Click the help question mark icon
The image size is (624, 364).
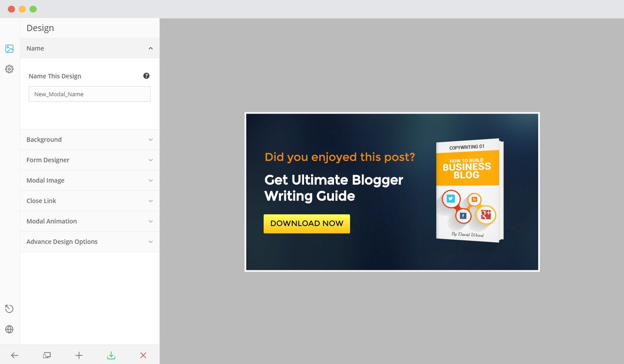(146, 76)
